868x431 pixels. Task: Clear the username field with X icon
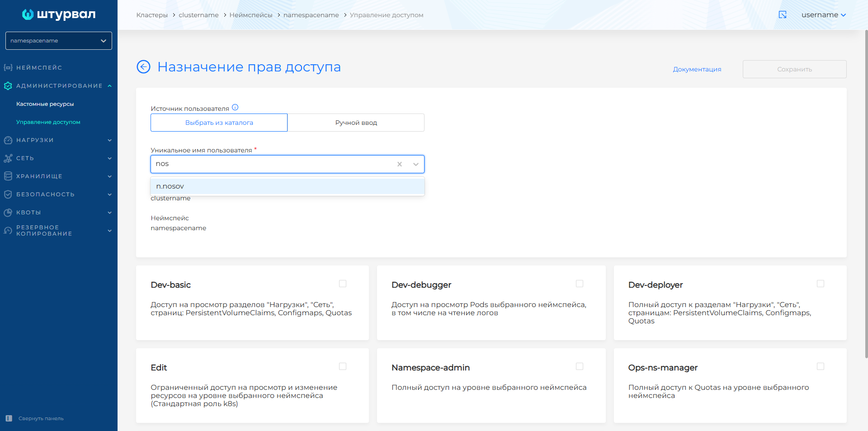click(x=400, y=164)
